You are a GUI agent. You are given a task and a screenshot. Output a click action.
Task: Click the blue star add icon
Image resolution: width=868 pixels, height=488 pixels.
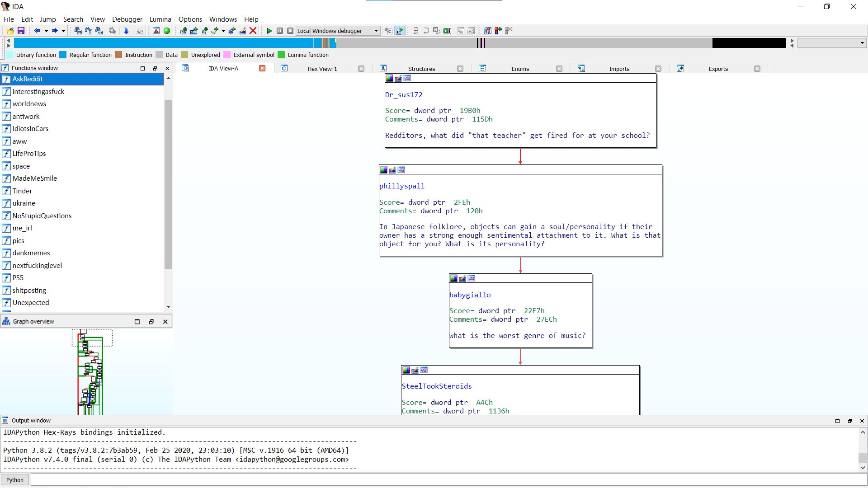point(232,31)
